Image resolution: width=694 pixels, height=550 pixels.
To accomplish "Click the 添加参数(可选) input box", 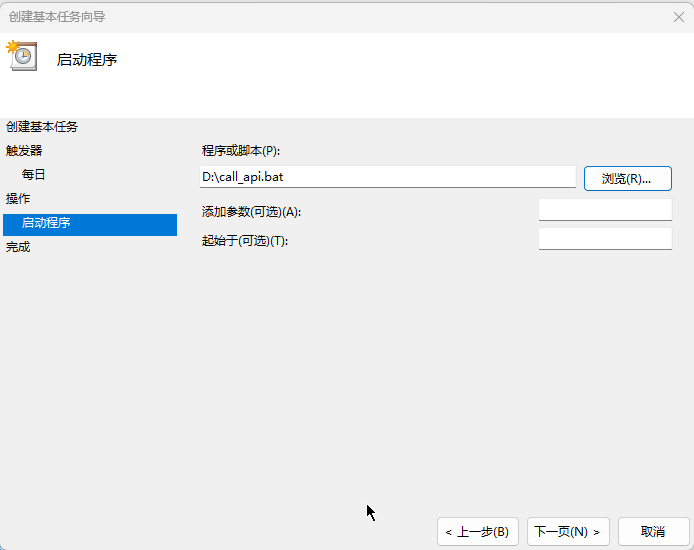I will click(x=605, y=210).
